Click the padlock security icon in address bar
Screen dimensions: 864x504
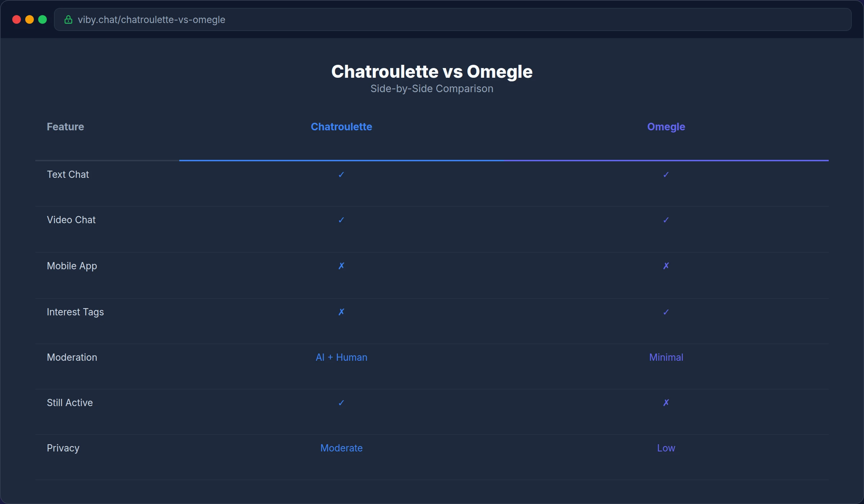coord(68,20)
